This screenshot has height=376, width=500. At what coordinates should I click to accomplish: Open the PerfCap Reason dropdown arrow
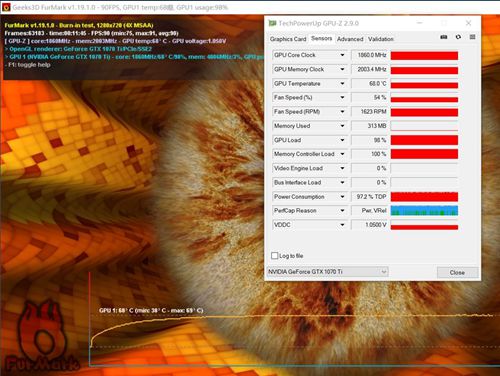(x=342, y=211)
